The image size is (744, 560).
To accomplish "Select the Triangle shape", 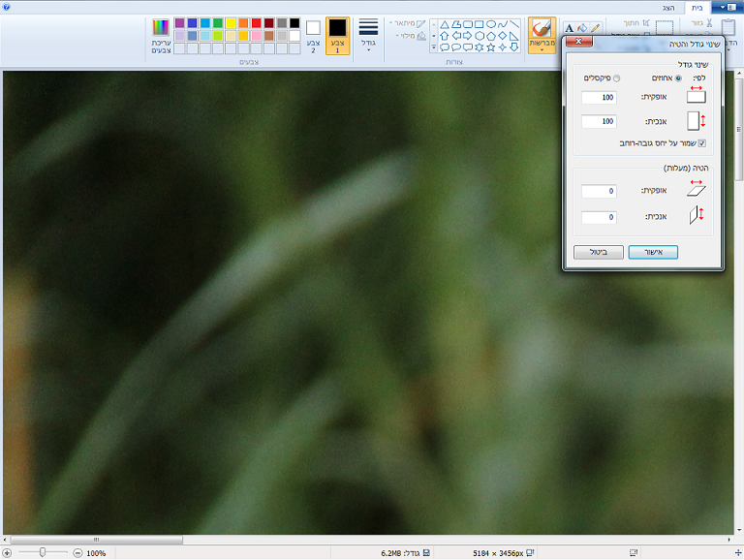I will click(x=445, y=24).
